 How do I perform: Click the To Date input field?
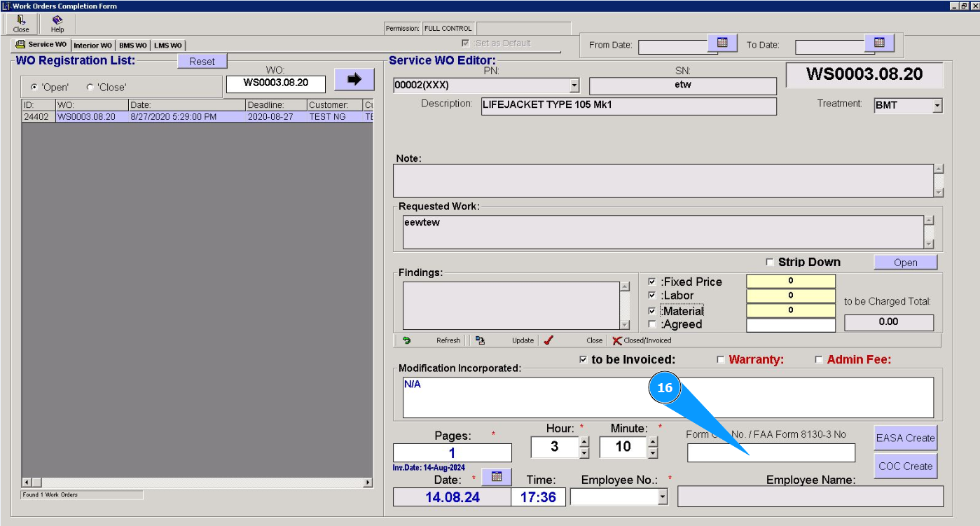(830, 46)
